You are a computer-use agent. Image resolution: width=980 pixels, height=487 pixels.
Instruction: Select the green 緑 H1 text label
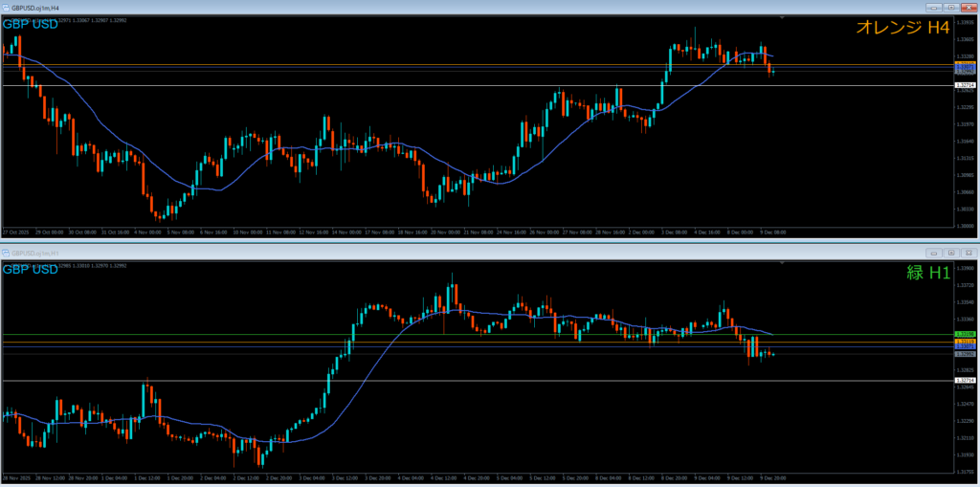click(928, 273)
